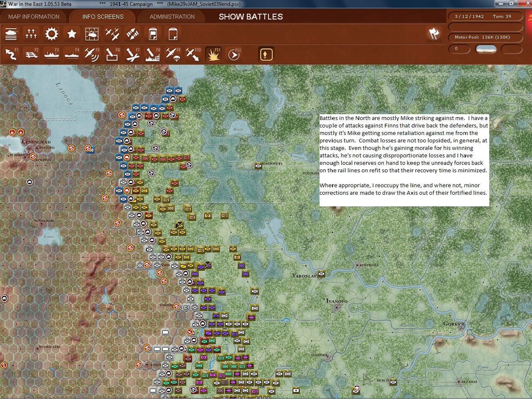Select the unit counter beside Murom
532x399 pixels.
[393, 382]
